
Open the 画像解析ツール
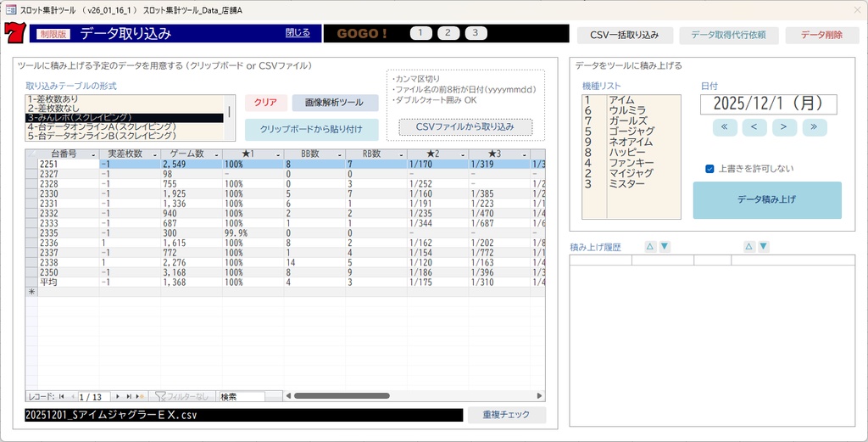pos(335,103)
